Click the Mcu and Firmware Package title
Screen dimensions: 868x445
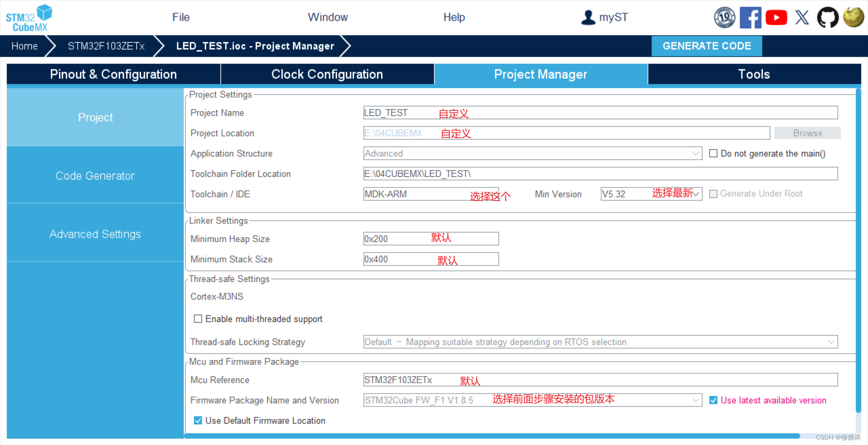244,361
